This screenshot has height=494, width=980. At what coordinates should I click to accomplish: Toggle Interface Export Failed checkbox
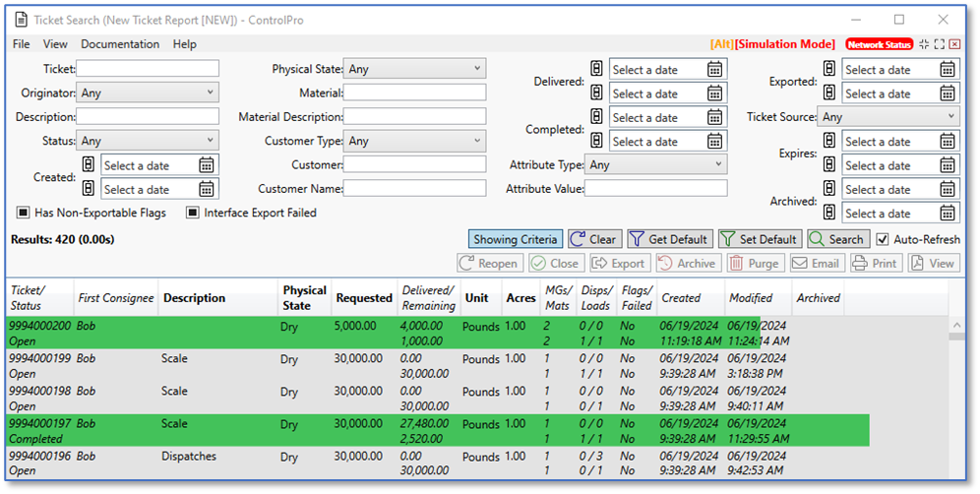pyautogui.click(x=193, y=213)
